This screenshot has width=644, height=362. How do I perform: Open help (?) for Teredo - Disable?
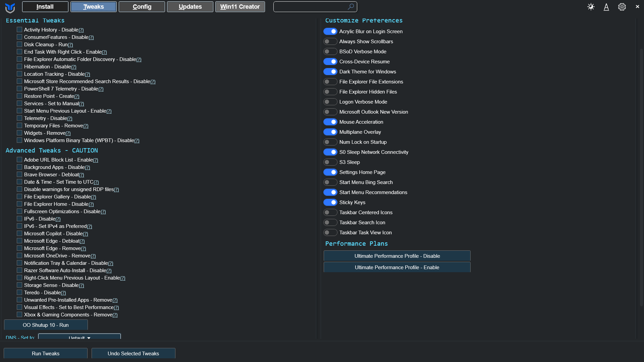(x=63, y=293)
